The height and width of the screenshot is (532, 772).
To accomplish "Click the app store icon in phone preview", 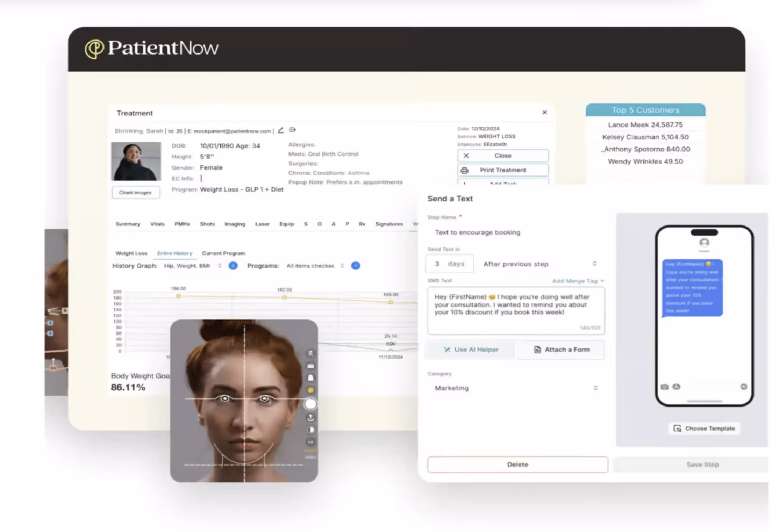I will click(677, 387).
